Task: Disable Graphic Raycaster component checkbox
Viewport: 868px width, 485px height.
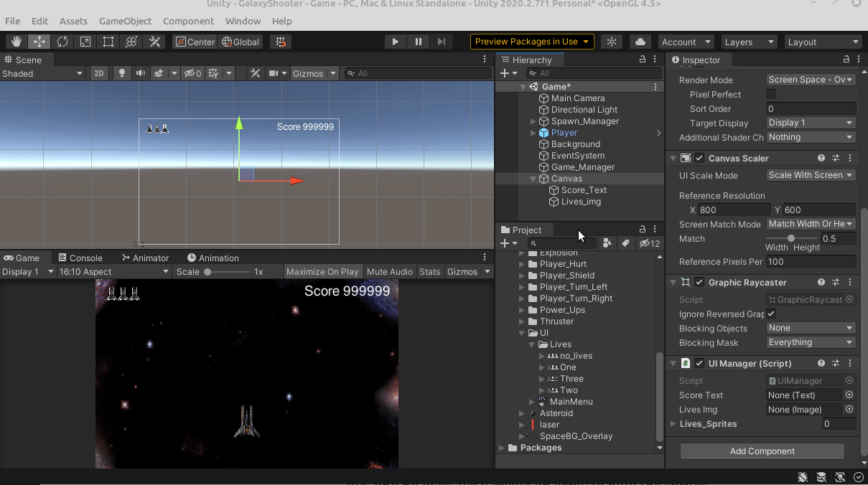Action: point(699,282)
